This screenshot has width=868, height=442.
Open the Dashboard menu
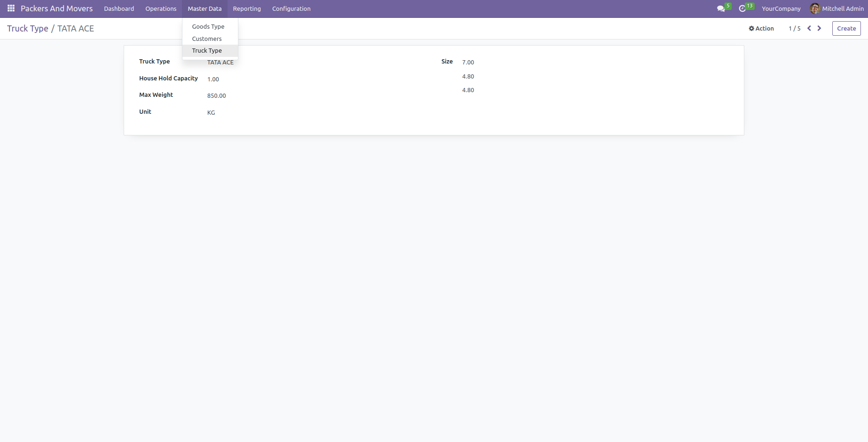coord(119,8)
